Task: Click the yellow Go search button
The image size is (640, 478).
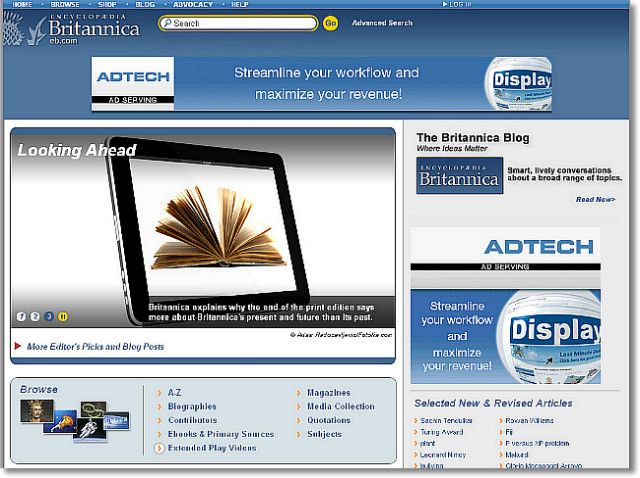Action: 330,23
